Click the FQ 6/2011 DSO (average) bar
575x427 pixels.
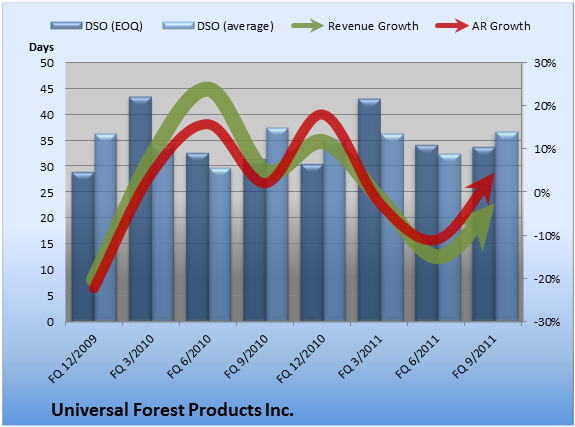(450, 238)
